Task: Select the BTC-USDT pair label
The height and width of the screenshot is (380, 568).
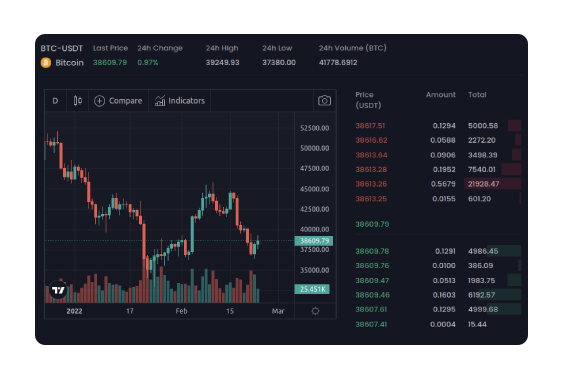Action: (x=62, y=48)
